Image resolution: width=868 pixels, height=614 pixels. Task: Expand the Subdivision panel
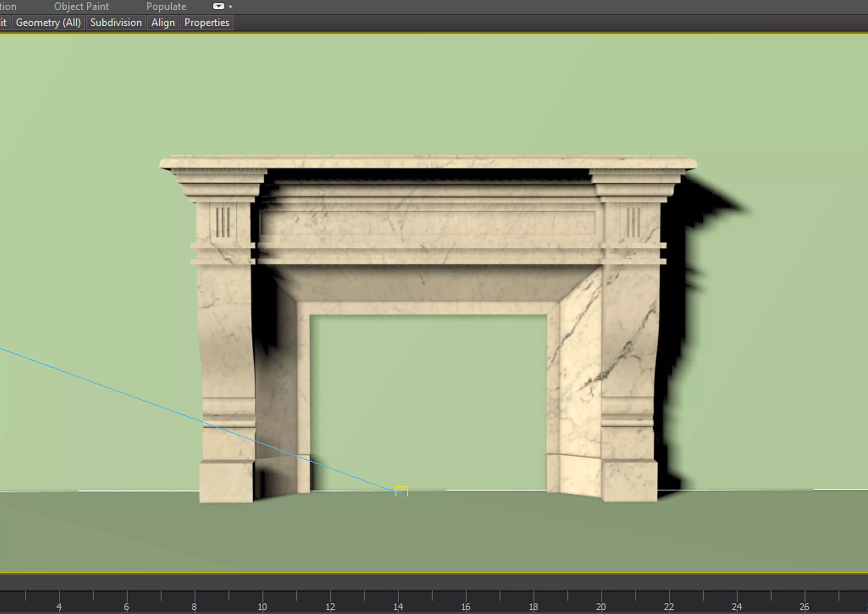tap(116, 23)
